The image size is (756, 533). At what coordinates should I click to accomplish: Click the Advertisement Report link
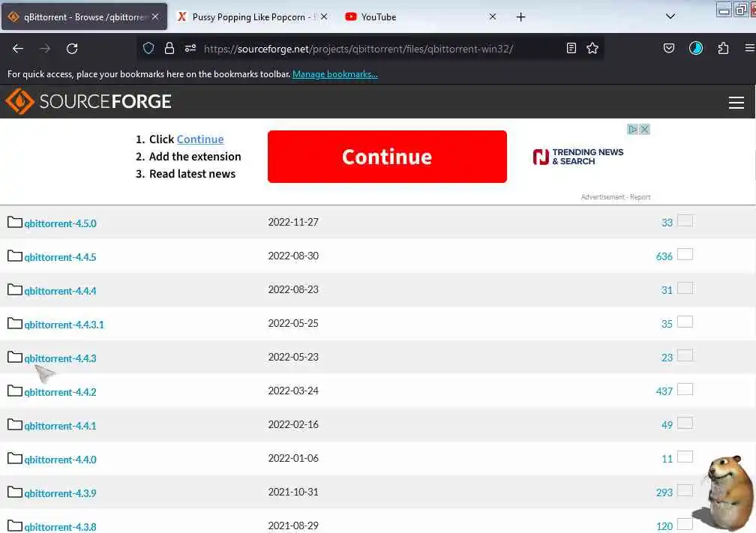[616, 197]
